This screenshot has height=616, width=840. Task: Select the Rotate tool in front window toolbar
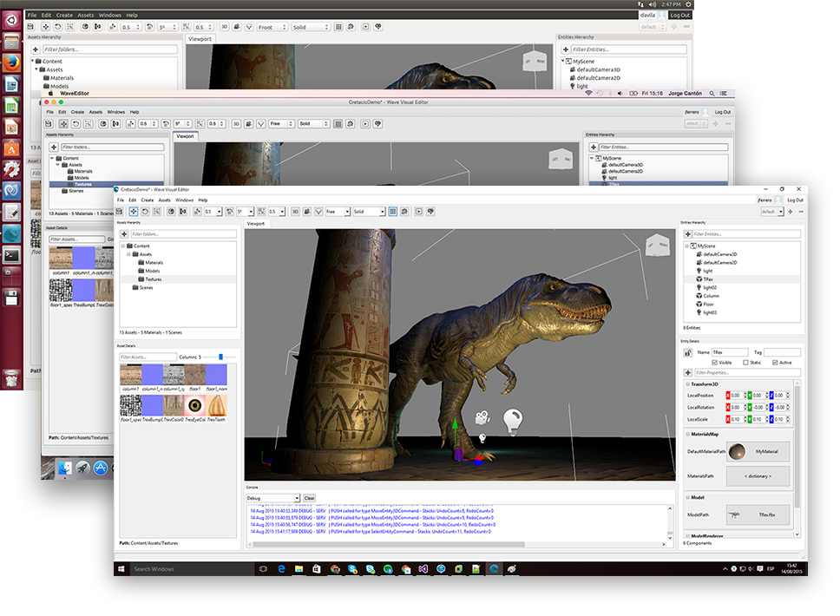tap(145, 212)
